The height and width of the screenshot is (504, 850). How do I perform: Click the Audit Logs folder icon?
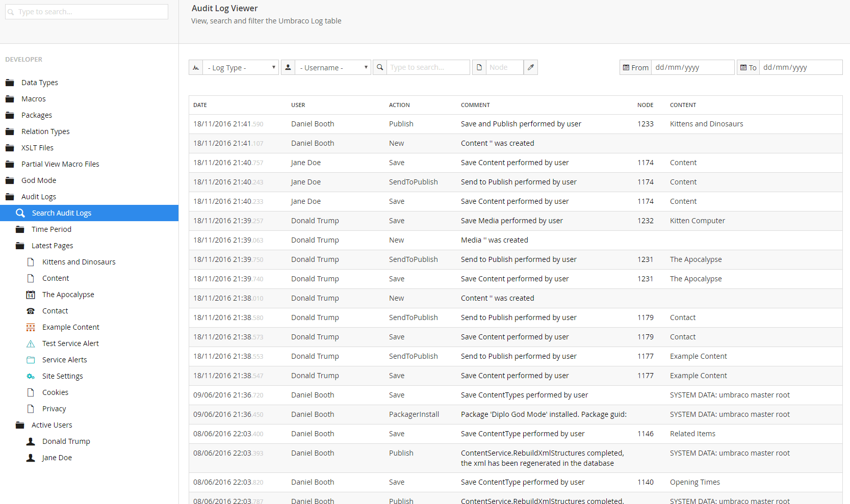tap(10, 197)
